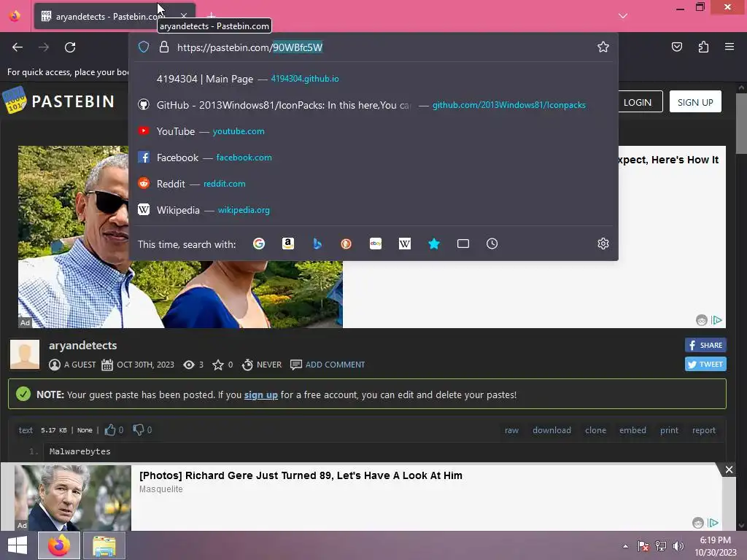This screenshot has height=560, width=747.
Task: Choose the YouTube suggestion
Action: tap(373, 131)
